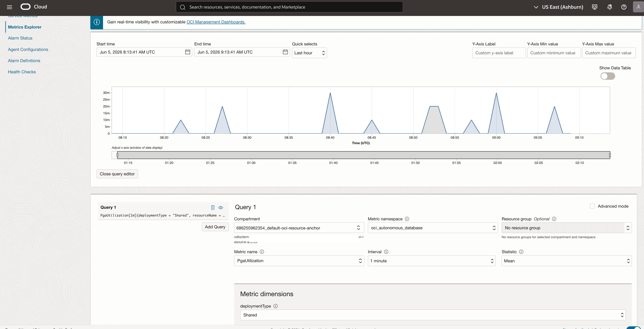The height and width of the screenshot is (329, 644).
Task: Open the End time calendar picker
Action: click(x=285, y=52)
